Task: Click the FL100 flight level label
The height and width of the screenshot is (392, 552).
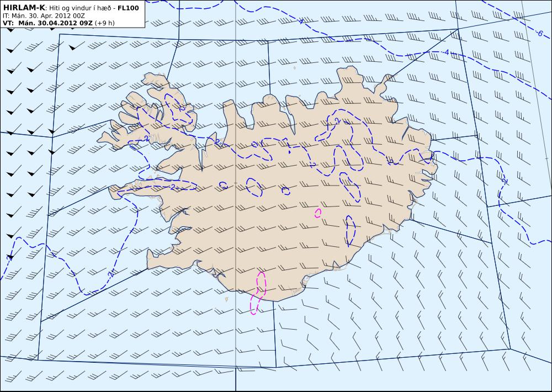Action: coord(128,8)
